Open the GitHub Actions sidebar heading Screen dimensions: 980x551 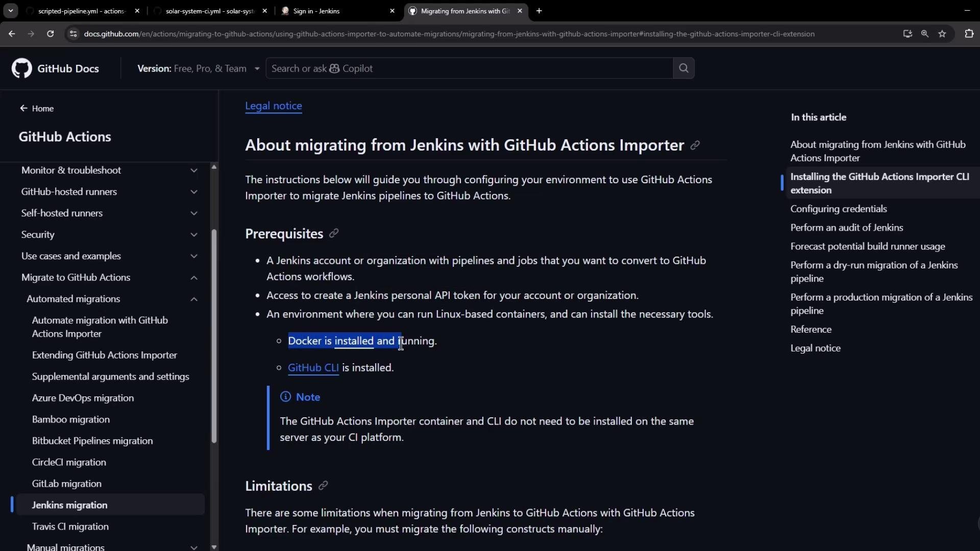(x=65, y=137)
